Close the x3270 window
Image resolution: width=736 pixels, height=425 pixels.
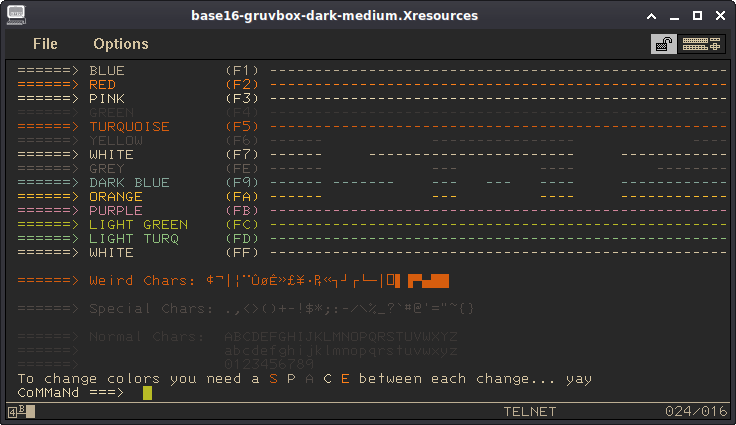721,16
